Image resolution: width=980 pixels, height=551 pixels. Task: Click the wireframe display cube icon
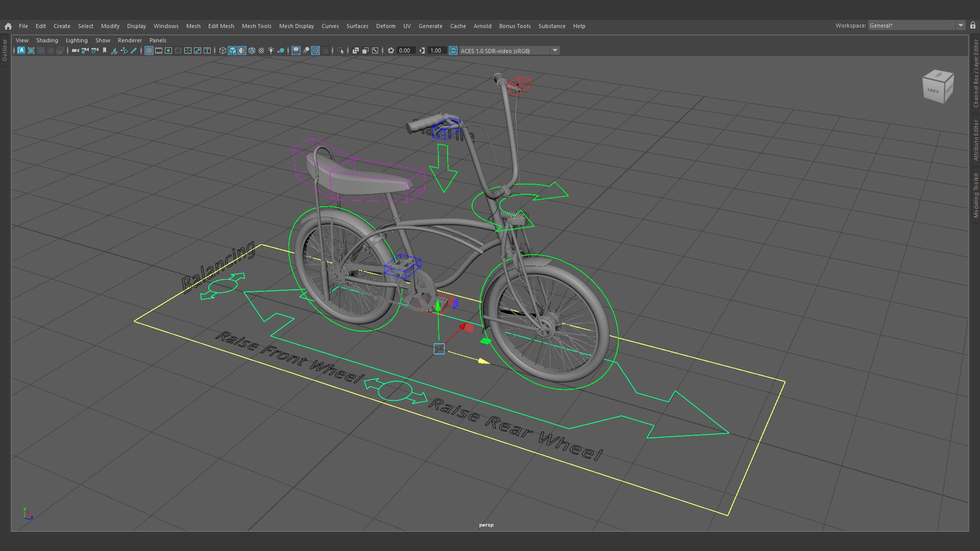223,51
